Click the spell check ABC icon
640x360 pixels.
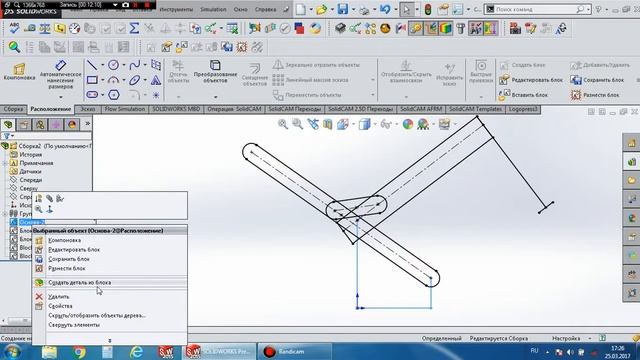pos(14,28)
